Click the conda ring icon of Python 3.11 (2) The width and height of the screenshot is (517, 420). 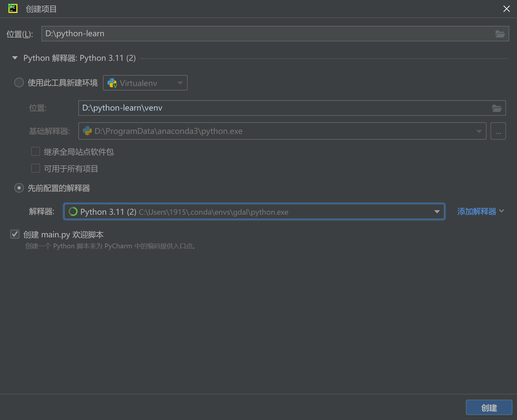point(73,211)
